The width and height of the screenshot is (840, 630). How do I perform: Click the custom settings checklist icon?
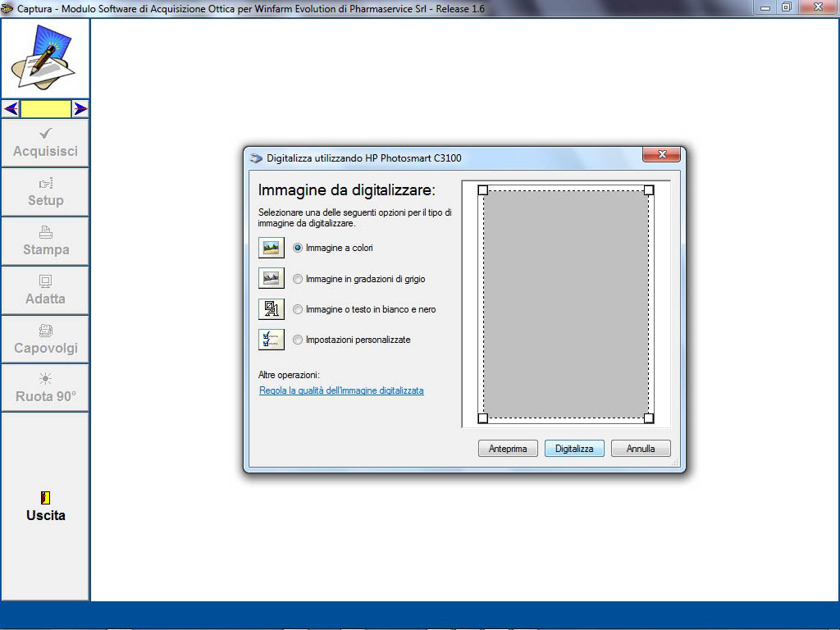tap(271, 340)
